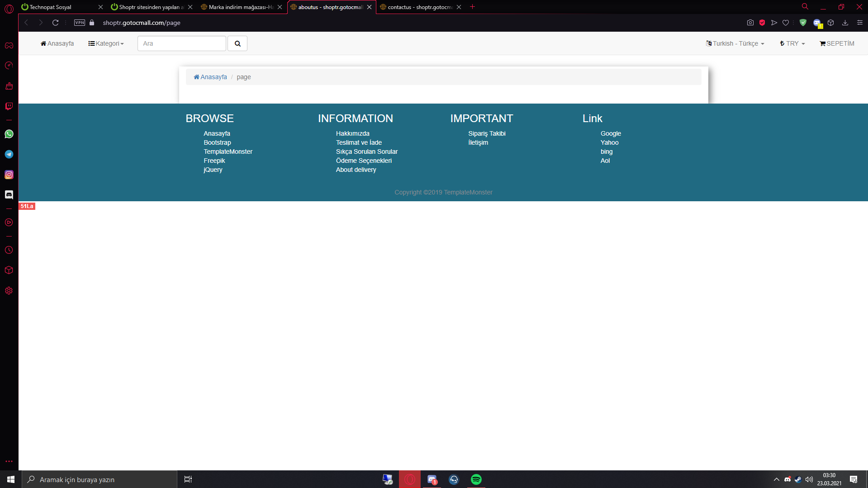The image size is (868, 488).
Task: Click Teslimat ve İade link
Action: tap(359, 142)
